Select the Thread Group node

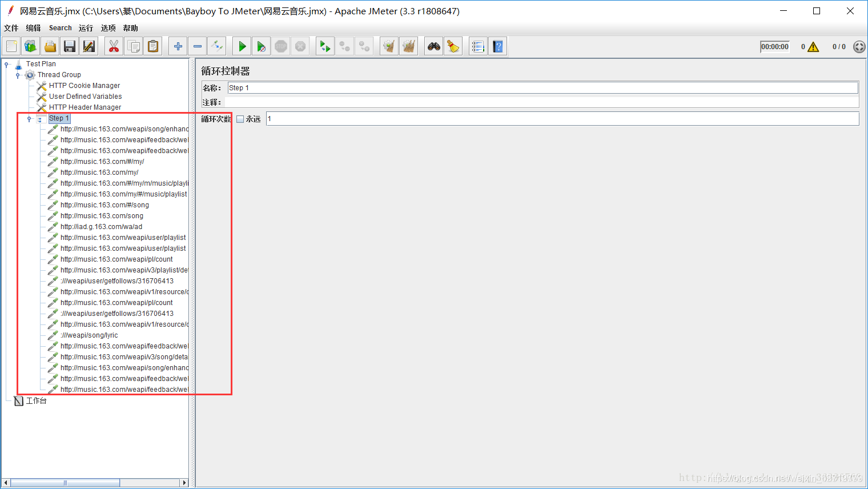pos(59,75)
